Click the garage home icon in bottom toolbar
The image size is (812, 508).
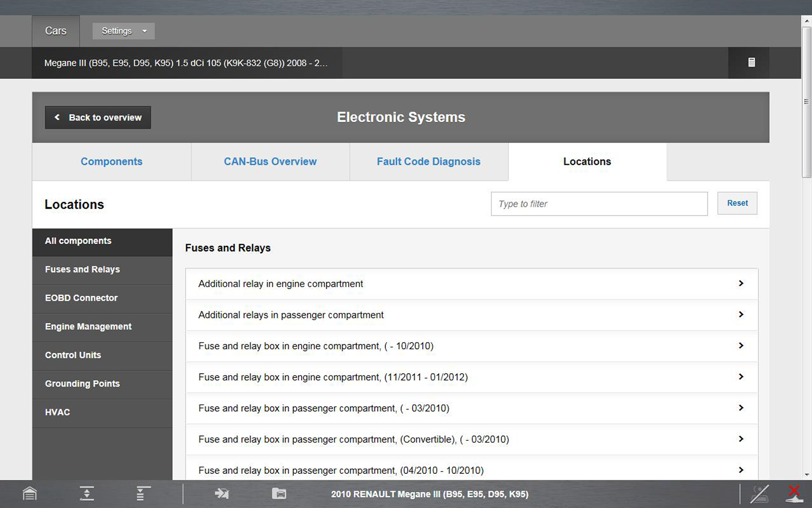click(x=30, y=493)
